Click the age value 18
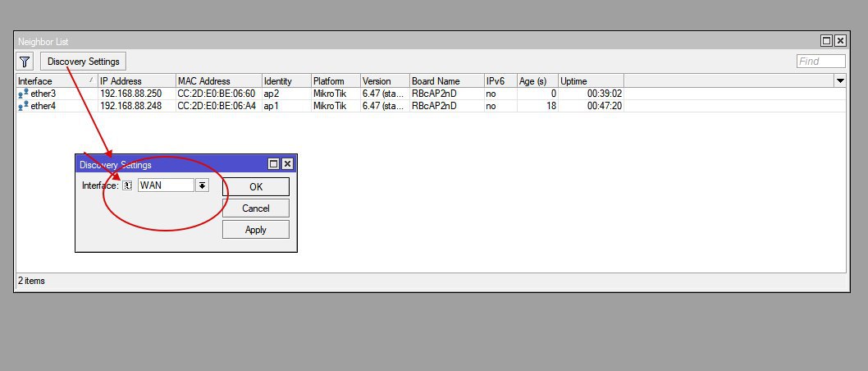Image resolution: width=868 pixels, height=371 pixels. [x=550, y=106]
